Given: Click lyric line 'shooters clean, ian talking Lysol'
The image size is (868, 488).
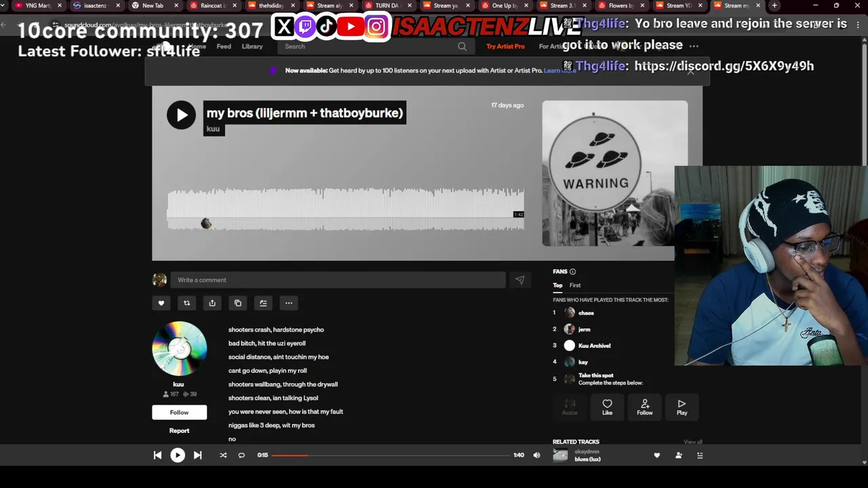Looking at the screenshot, I should (273, 399).
